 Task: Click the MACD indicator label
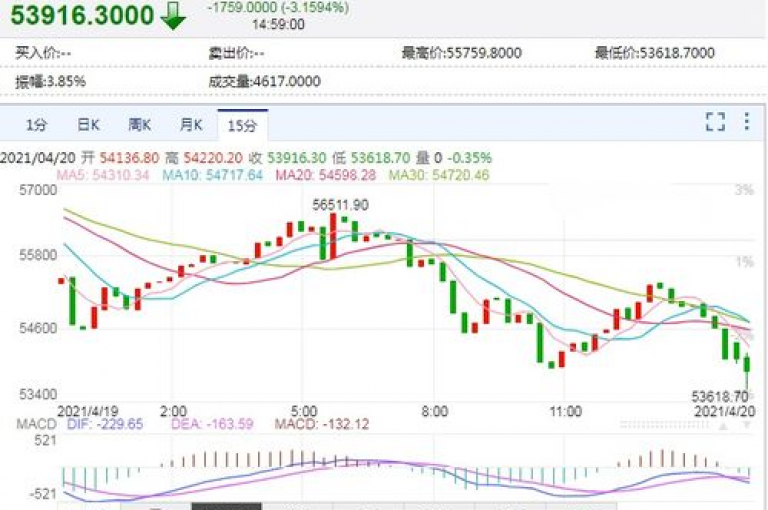(36, 424)
